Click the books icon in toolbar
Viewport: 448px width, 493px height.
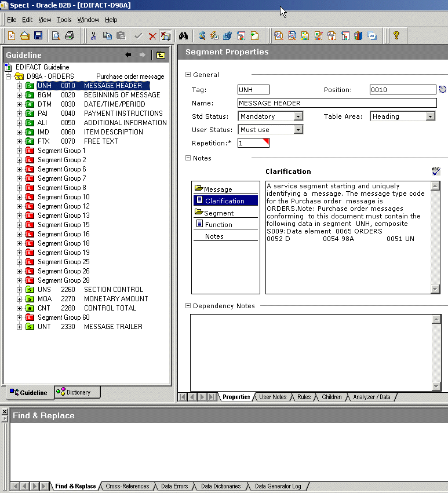click(x=358, y=36)
